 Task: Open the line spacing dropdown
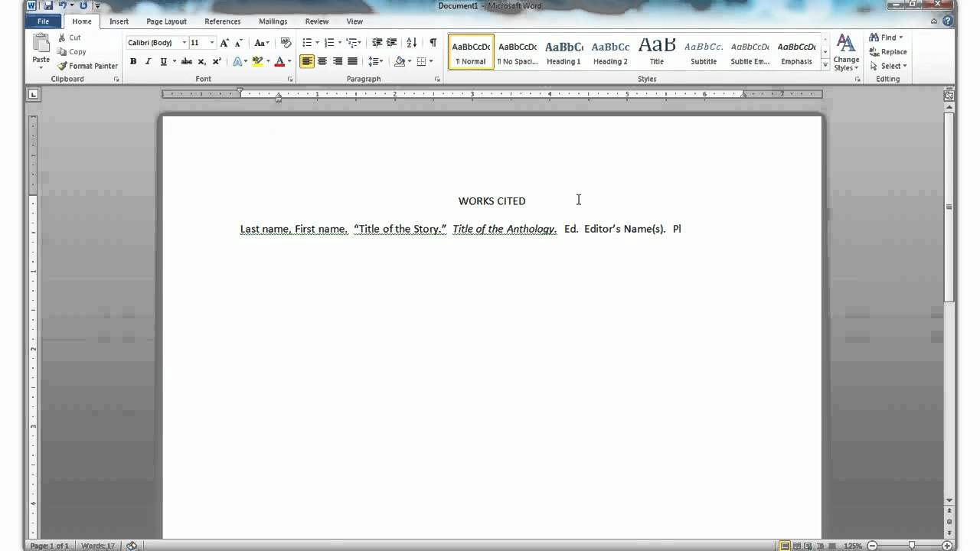pyautogui.click(x=375, y=61)
